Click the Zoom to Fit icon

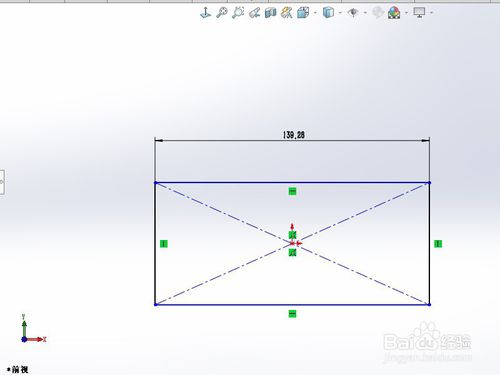[x=222, y=13]
